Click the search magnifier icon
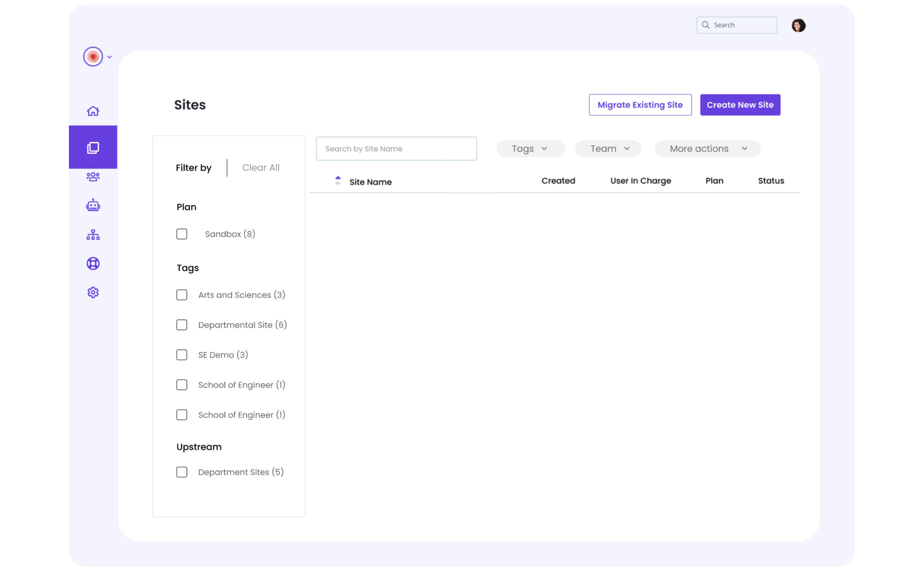 (706, 25)
